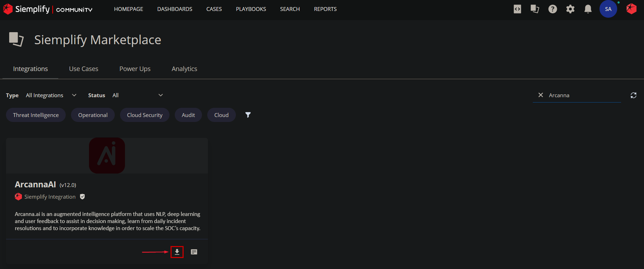This screenshot has width=644, height=269.
Task: Filter by Audit tag
Action: click(188, 115)
